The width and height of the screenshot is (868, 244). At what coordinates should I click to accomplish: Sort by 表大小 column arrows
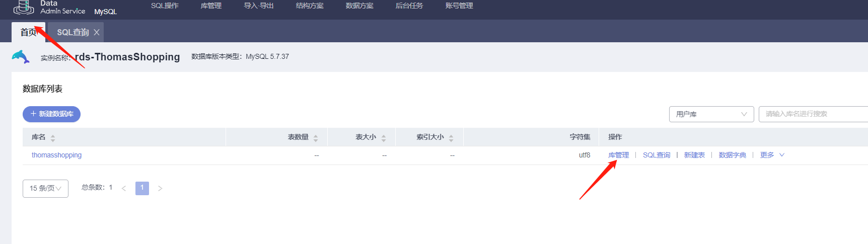pyautogui.click(x=384, y=138)
